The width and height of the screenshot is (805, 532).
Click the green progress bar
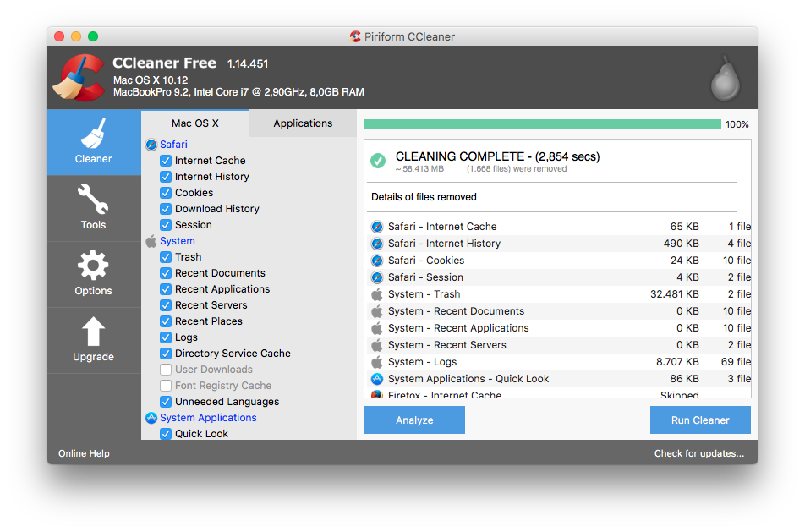point(542,124)
